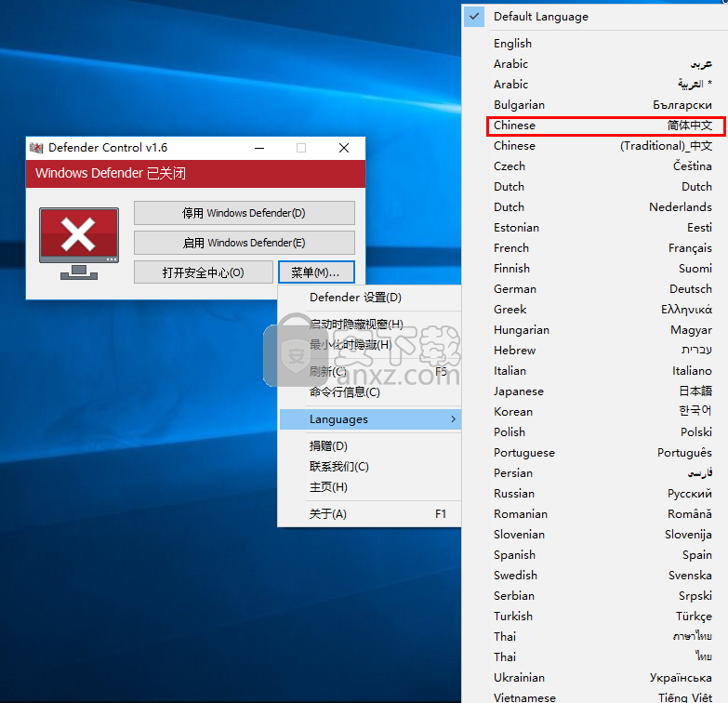Minimize the Defender Control window
This screenshot has height=703, width=728.
pyautogui.click(x=259, y=148)
